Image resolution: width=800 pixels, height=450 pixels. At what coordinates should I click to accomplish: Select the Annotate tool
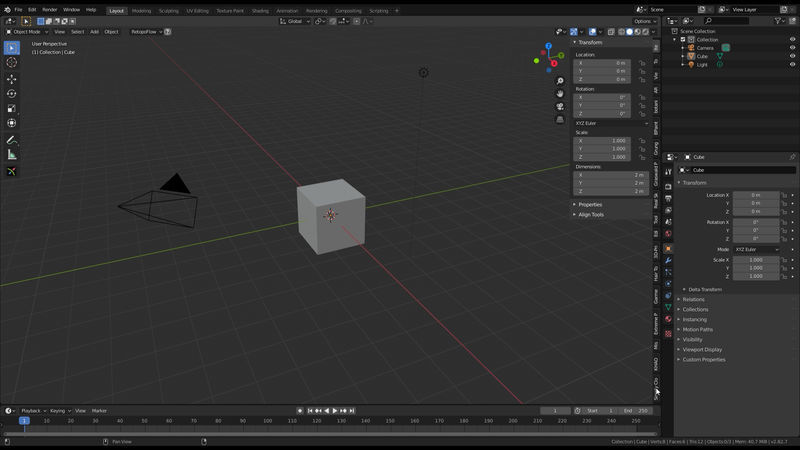pos(12,140)
